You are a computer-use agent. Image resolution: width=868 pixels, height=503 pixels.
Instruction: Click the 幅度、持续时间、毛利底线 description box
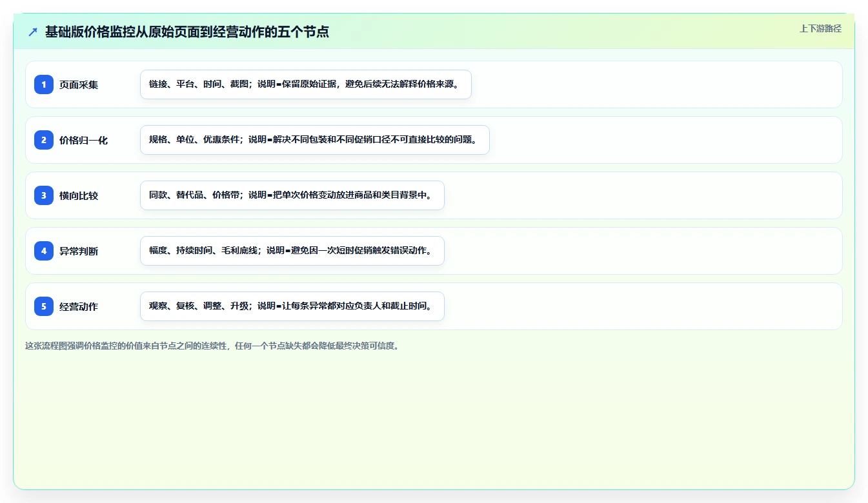[x=292, y=251]
